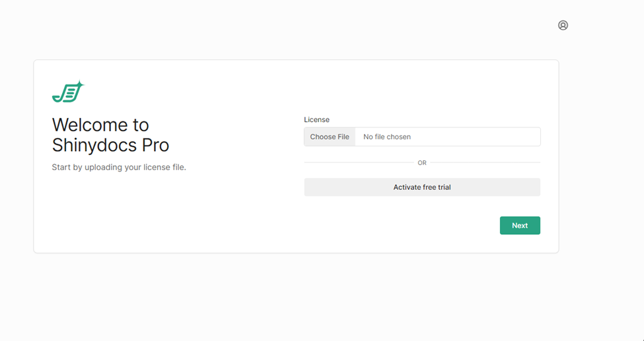Click the 'Shinydocs Pro' heading line

110,145
